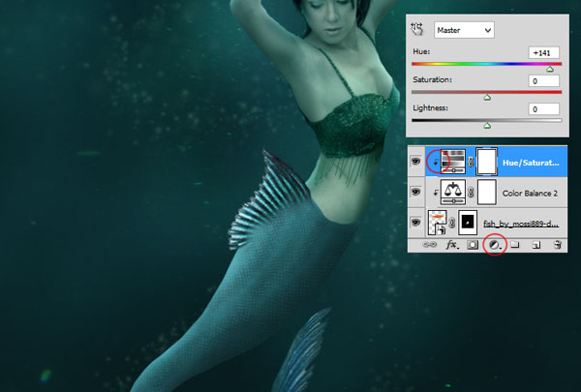Screen dimensions: 581x392
Task: Create a new layer
Action: point(536,245)
